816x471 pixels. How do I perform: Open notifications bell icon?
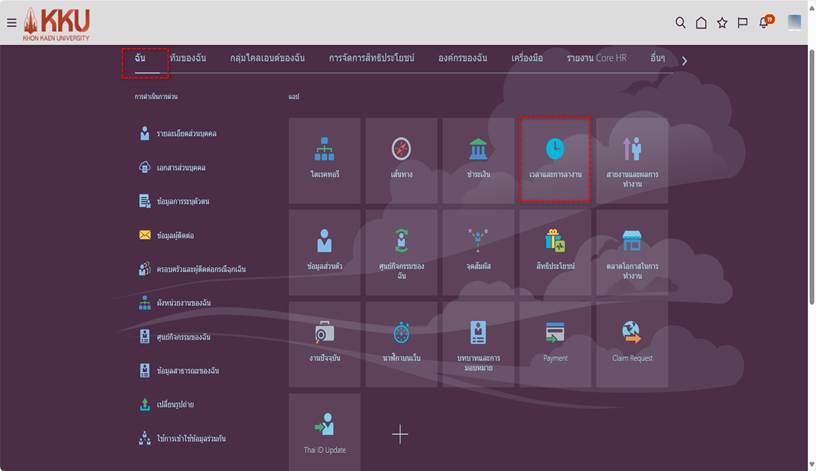pyautogui.click(x=765, y=22)
